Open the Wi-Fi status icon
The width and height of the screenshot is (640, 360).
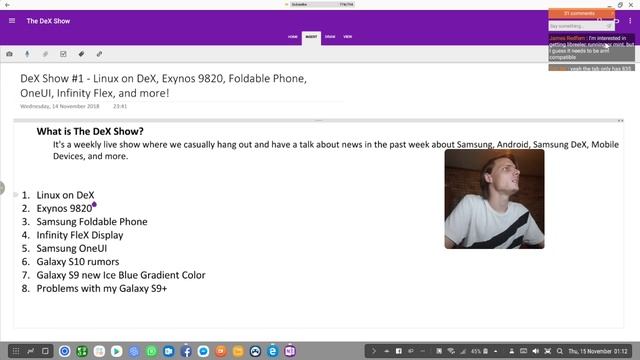(x=451, y=351)
